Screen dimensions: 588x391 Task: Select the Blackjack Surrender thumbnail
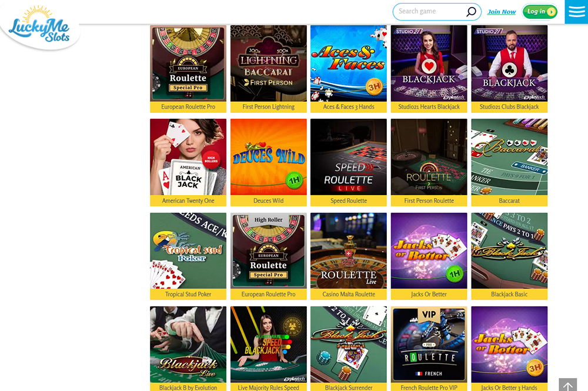(349, 344)
